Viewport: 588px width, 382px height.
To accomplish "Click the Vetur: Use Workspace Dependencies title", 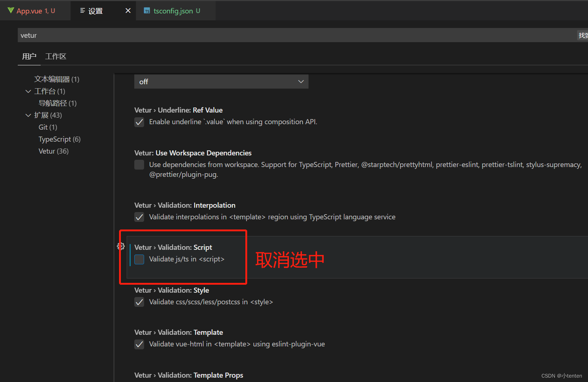I will tap(193, 153).
